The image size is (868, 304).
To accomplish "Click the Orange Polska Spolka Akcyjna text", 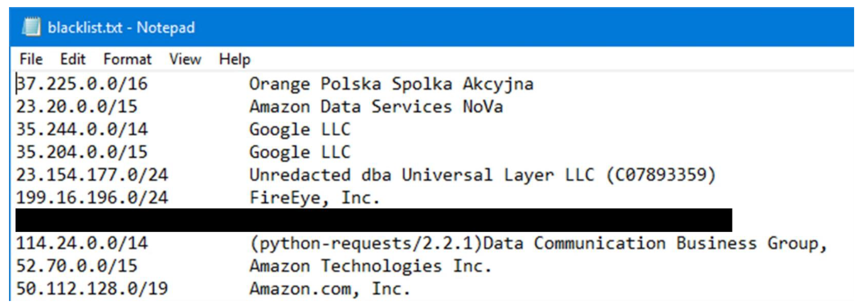I will coord(391,84).
